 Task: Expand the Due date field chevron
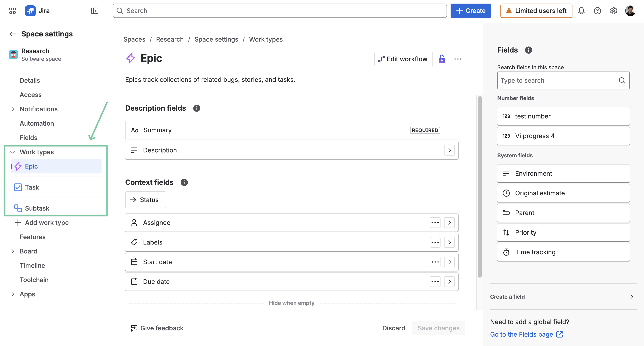[449, 282]
